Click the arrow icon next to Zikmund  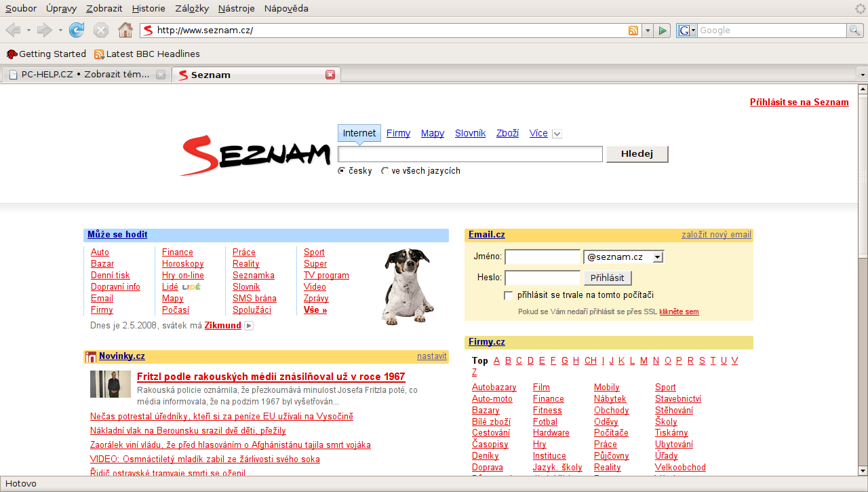[x=249, y=326]
